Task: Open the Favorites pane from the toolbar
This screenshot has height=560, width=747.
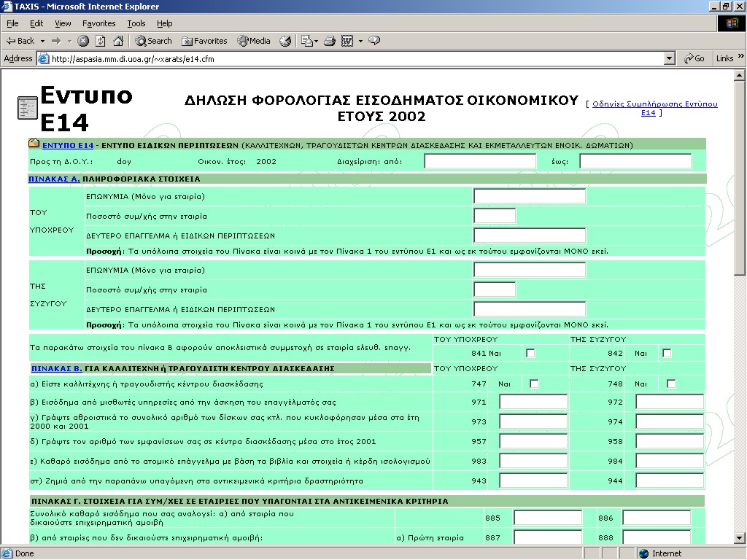Action: point(204,41)
